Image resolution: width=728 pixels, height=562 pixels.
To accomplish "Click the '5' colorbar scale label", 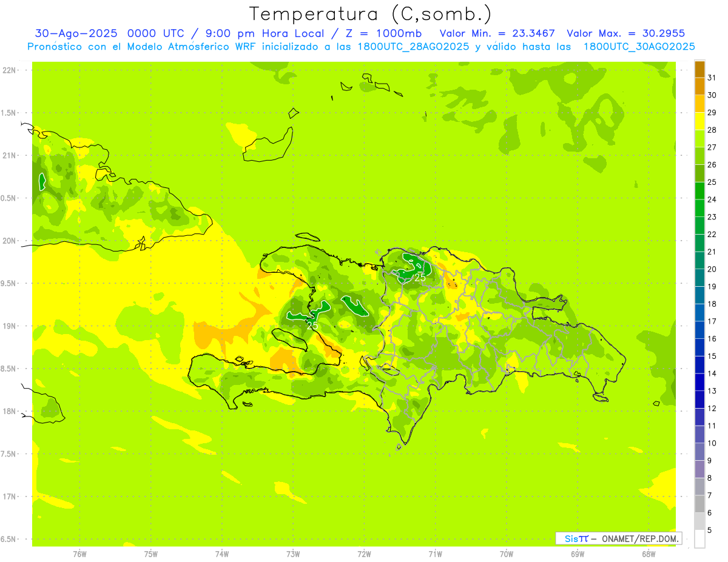I will [x=710, y=530].
